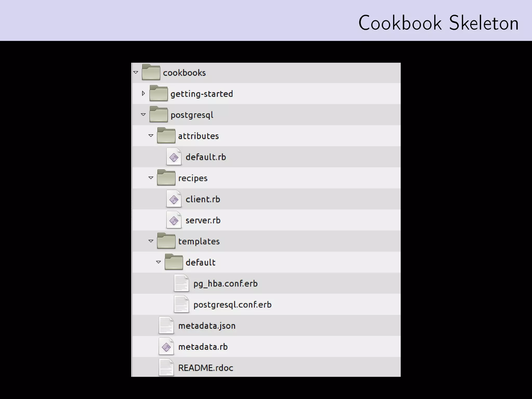This screenshot has width=532, height=399.
Task: Select the postgresql folder label
Action: tap(192, 115)
